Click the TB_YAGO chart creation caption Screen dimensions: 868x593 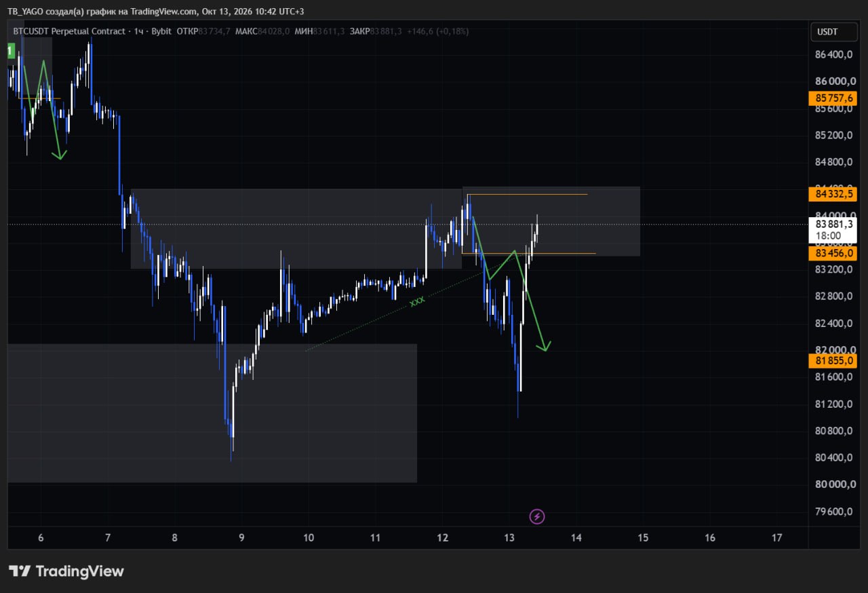pyautogui.click(x=156, y=12)
